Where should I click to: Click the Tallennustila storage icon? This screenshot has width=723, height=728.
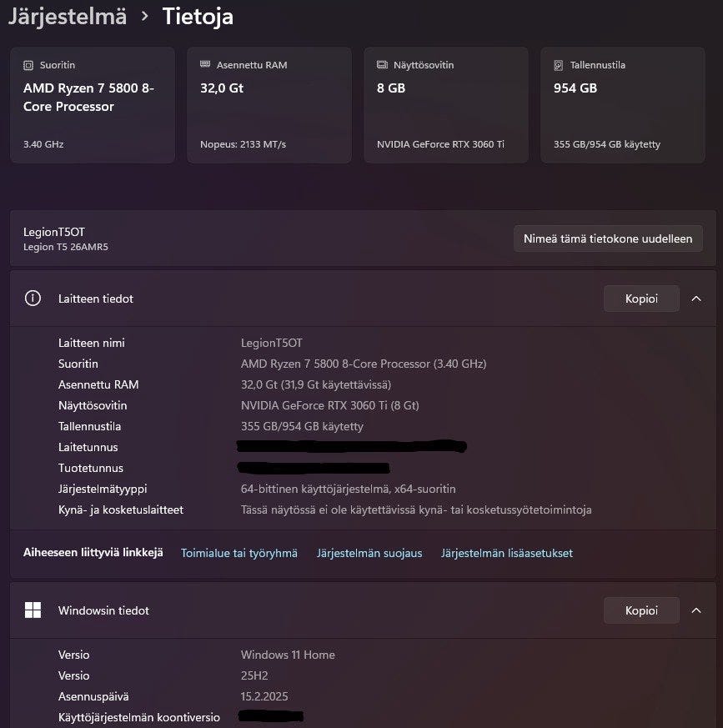coord(559,66)
